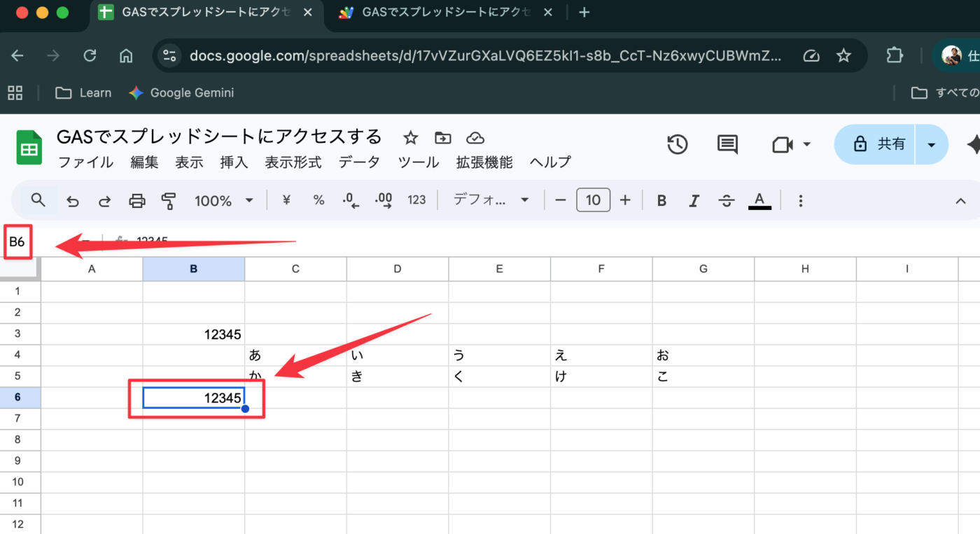Click the redo arrow icon
Image resolution: width=980 pixels, height=534 pixels.
(104, 202)
